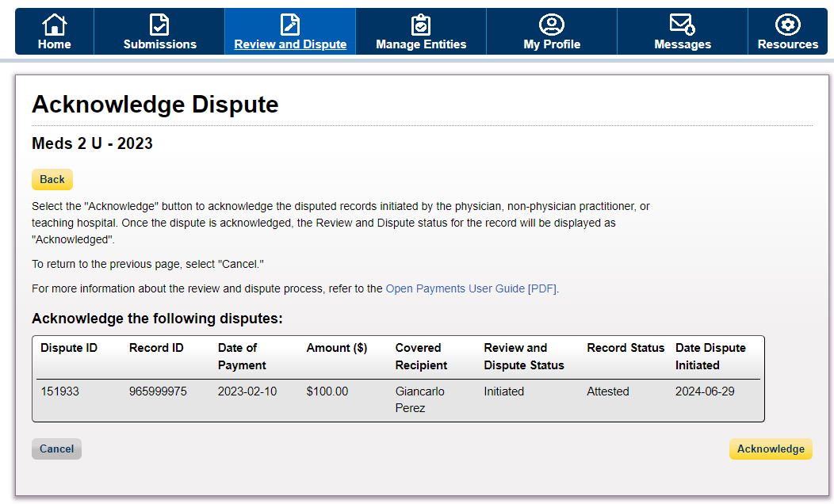Click the Giancarlo Perez recipient cell
The width and height of the screenshot is (834, 504).
[419, 399]
